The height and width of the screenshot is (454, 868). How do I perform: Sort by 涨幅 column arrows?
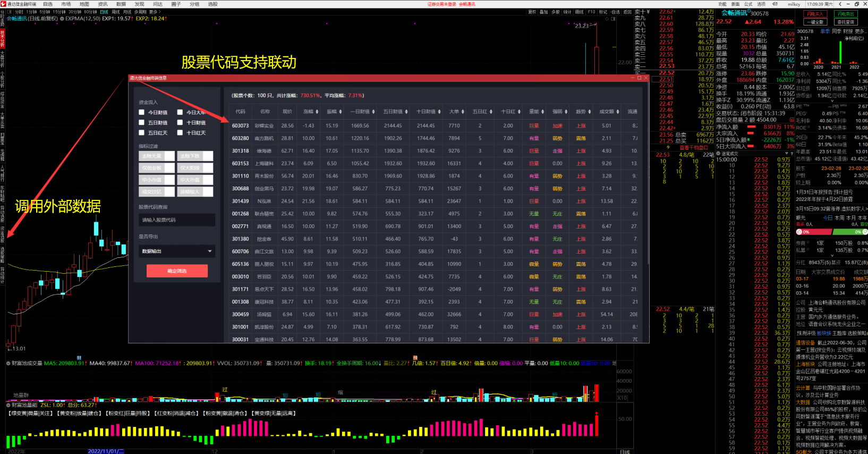click(x=317, y=112)
